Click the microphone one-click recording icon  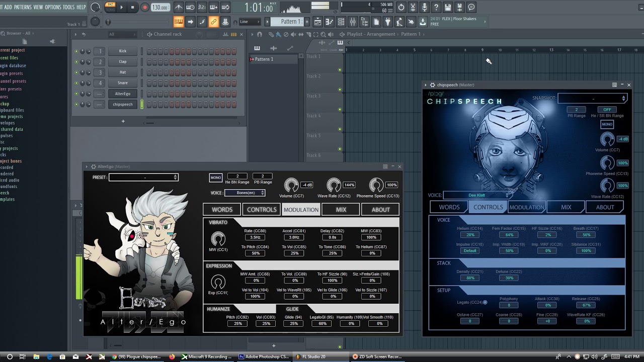[425, 7]
